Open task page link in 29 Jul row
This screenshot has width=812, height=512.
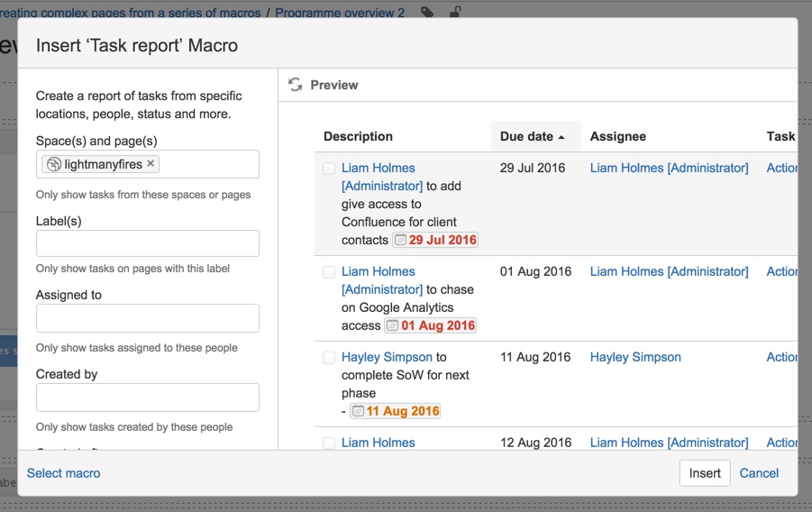tap(782, 168)
